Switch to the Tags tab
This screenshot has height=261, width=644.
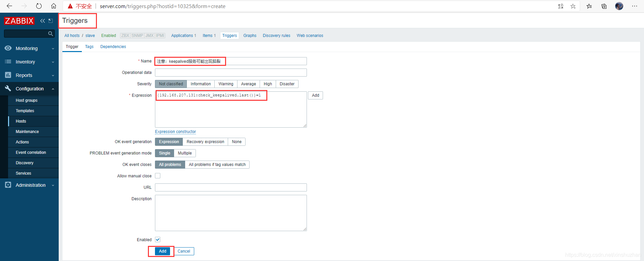point(89,47)
